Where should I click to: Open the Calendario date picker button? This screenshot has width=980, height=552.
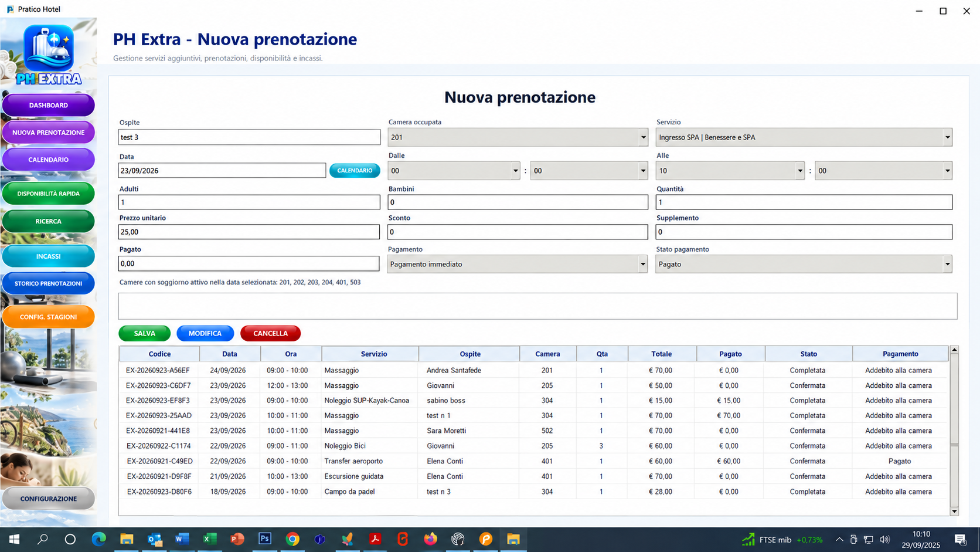click(x=355, y=171)
